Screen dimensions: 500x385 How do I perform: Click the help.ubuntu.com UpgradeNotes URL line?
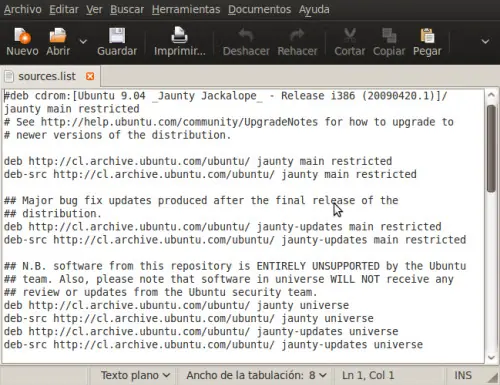pos(229,122)
